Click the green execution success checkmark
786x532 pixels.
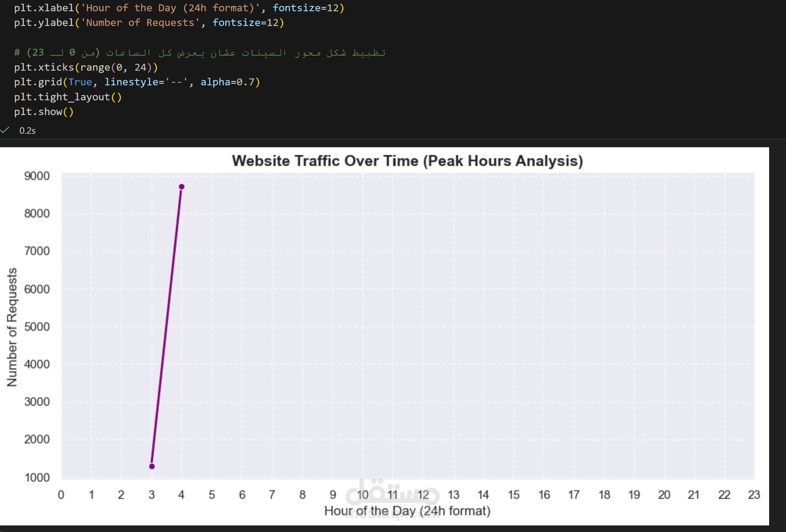click(x=5, y=130)
